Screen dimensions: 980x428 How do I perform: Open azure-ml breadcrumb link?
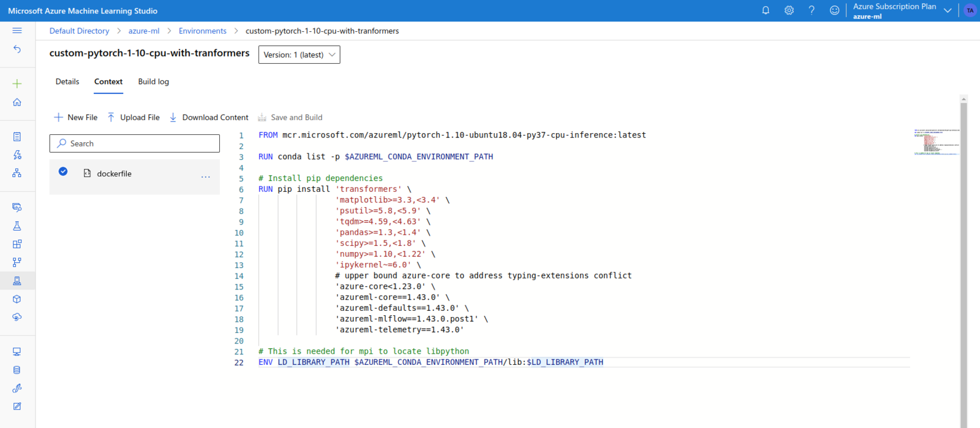144,31
